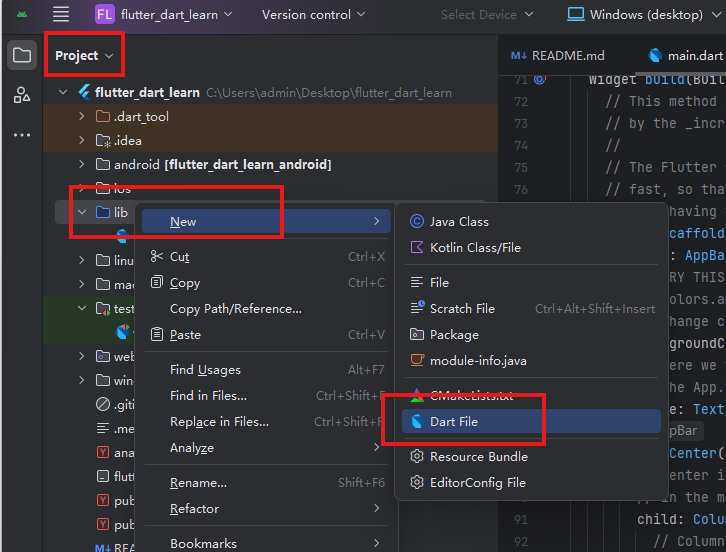Open the main hamburger menu
726x552 pixels.
pyautogui.click(x=61, y=14)
